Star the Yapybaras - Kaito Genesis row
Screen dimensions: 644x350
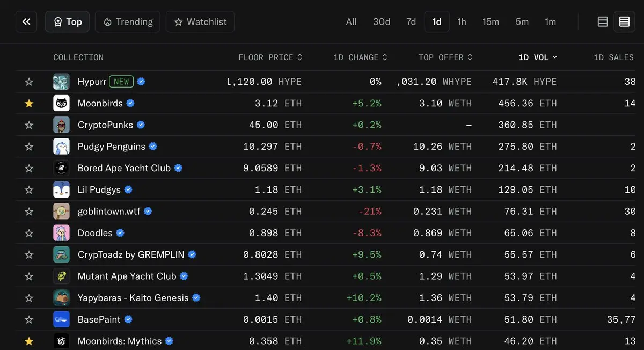point(29,298)
